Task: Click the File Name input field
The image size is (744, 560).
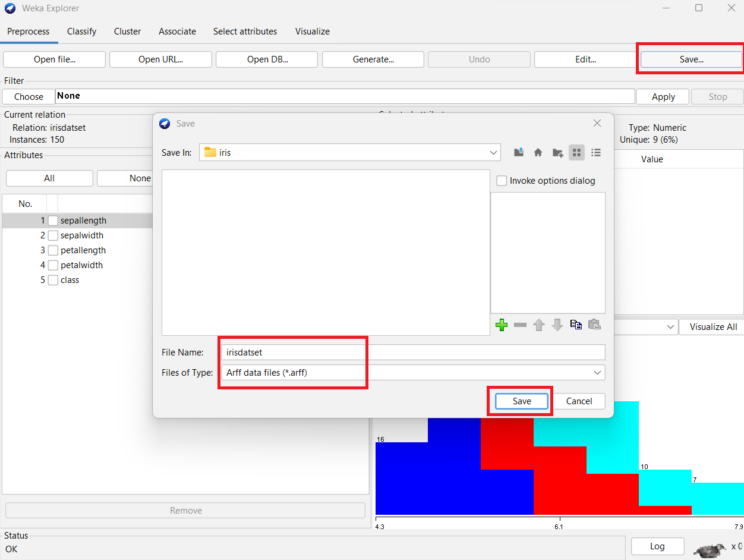Action: point(413,353)
